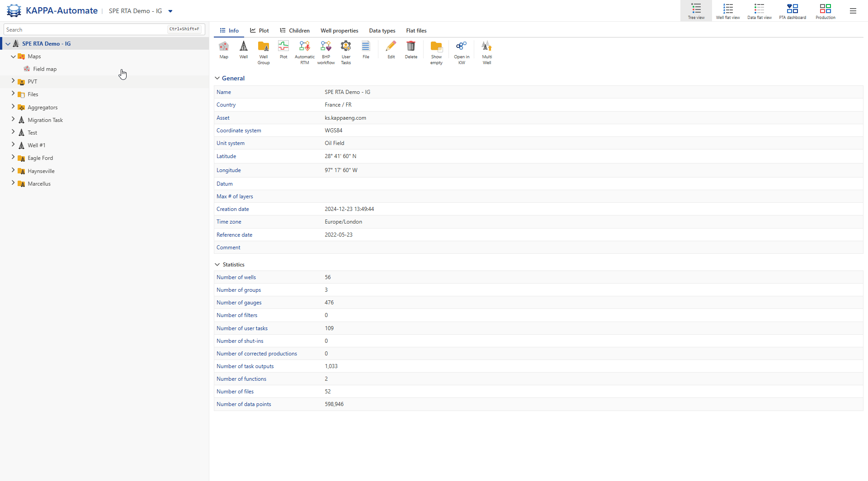
Task: Expand the Aggregators node
Action: click(13, 107)
